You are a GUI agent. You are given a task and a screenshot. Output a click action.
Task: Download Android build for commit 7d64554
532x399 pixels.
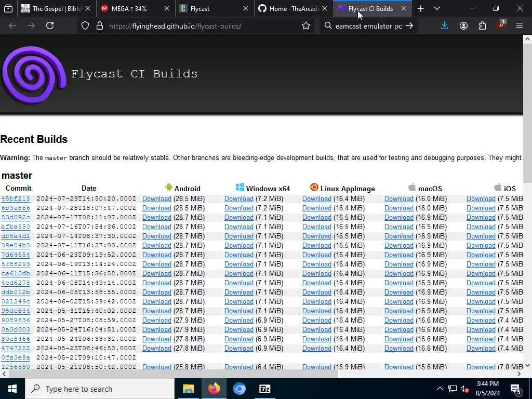tap(157, 255)
